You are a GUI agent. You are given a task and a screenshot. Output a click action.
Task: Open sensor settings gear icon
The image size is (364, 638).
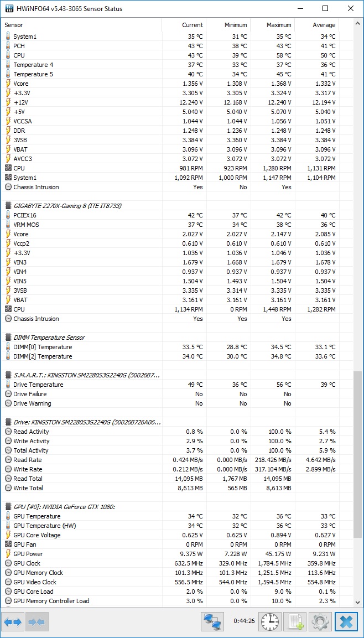[320, 622]
